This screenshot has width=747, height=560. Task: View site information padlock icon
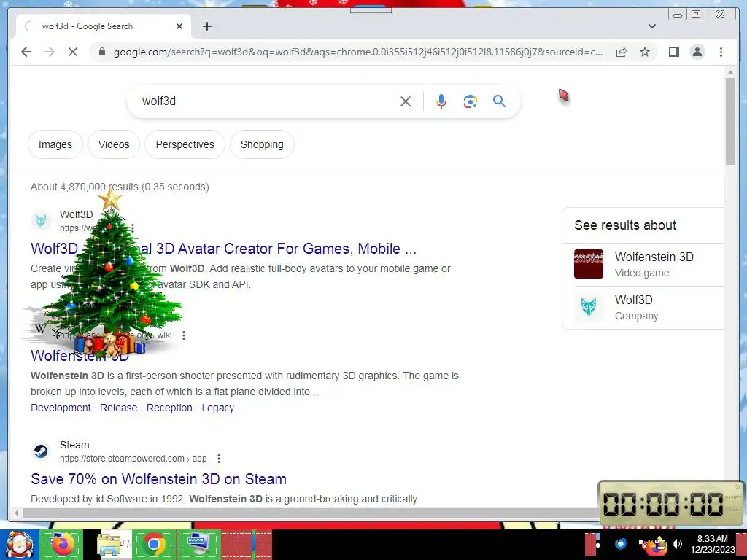(101, 52)
